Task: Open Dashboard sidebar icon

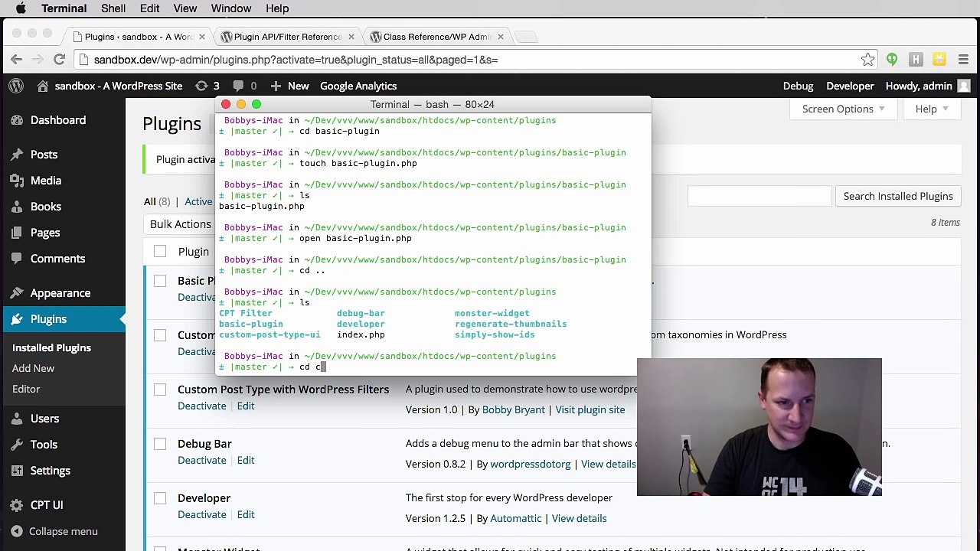Action: tap(16, 120)
